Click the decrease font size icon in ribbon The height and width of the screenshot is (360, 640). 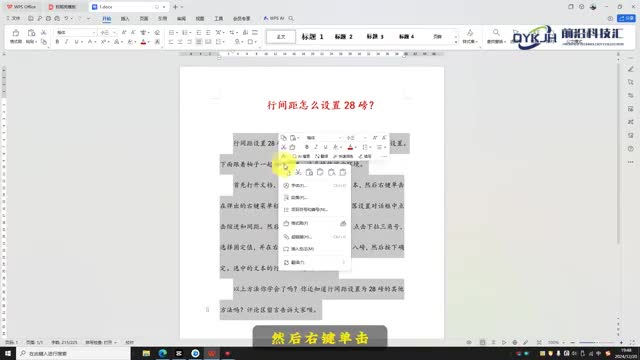(133, 32)
